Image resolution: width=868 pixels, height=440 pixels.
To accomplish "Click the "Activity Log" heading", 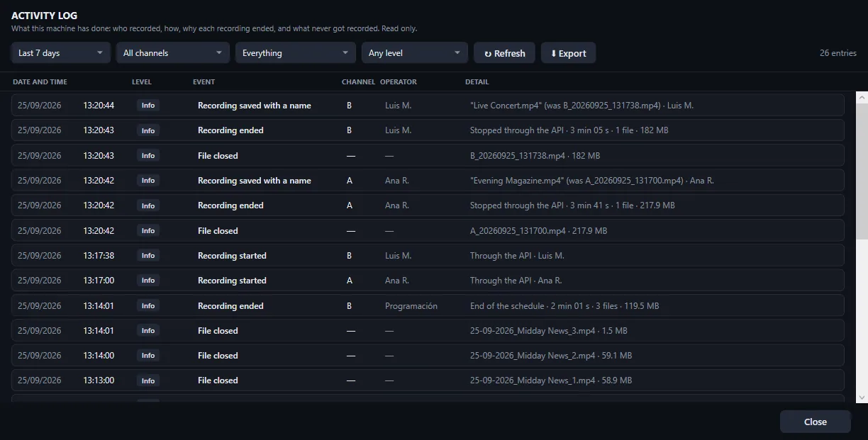I will pyautogui.click(x=44, y=16).
